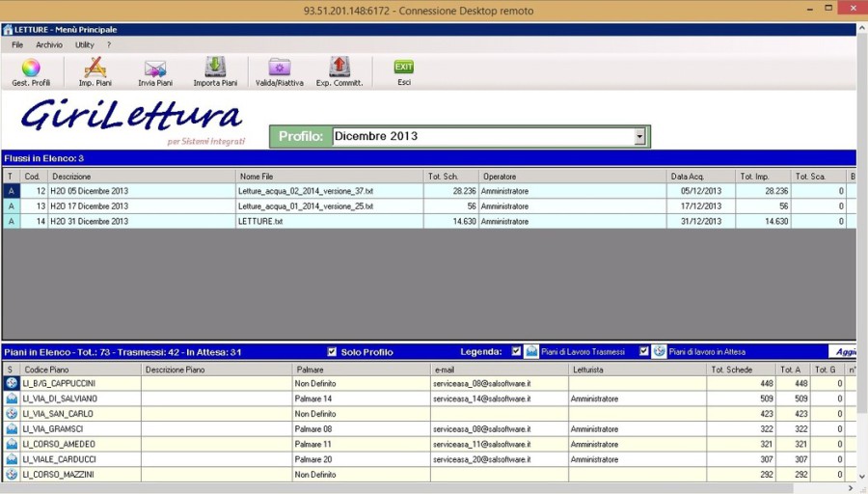Click the Importa Piani download icon
Viewport: 868px width, 494px height.
(x=215, y=68)
